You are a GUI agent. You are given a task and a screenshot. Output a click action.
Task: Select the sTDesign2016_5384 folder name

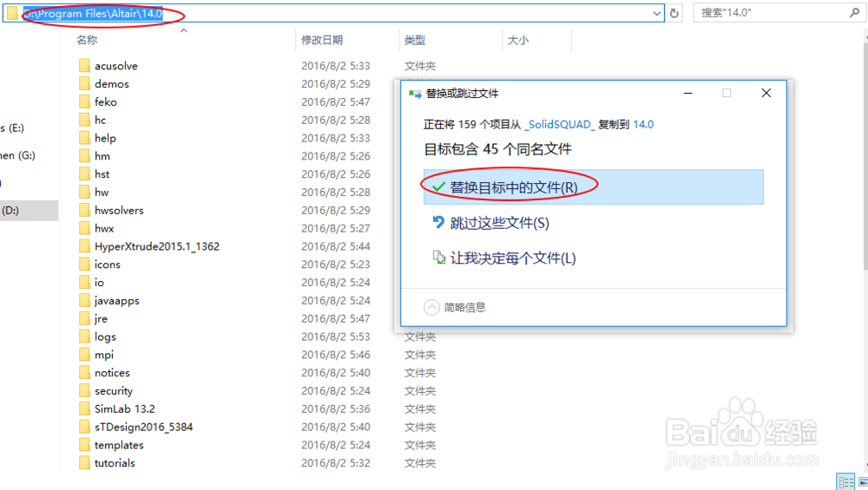point(143,427)
